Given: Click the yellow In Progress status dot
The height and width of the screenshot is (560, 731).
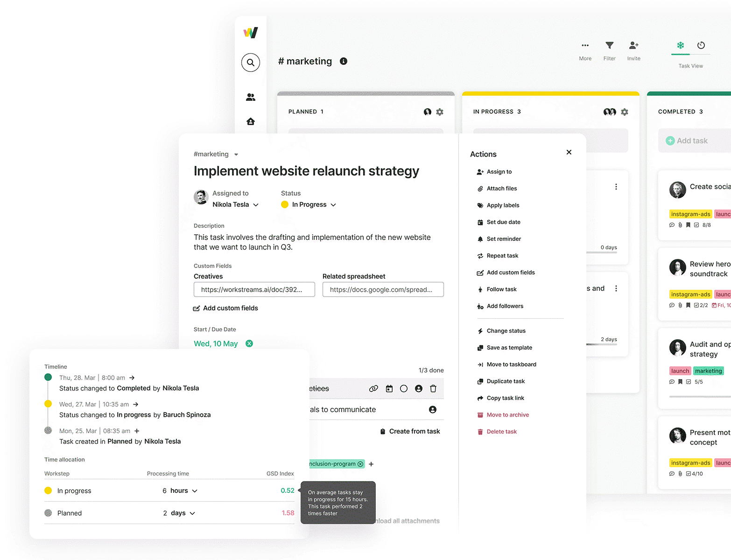Looking at the screenshot, I should click(x=285, y=204).
